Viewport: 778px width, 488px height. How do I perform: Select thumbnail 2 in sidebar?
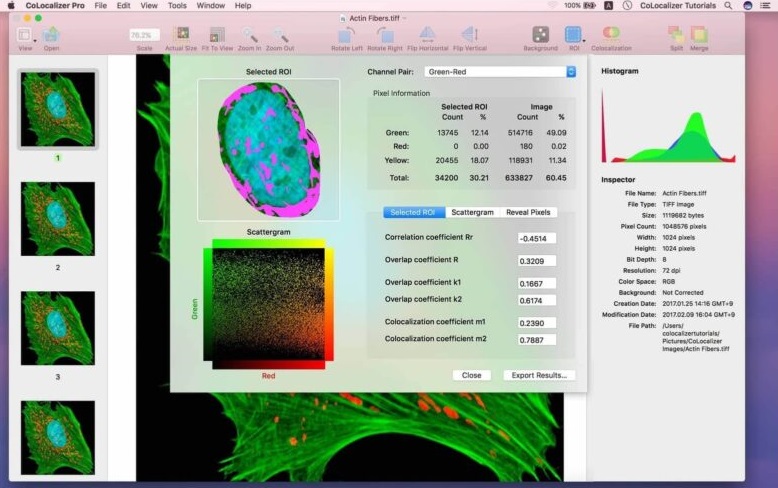[x=58, y=219]
